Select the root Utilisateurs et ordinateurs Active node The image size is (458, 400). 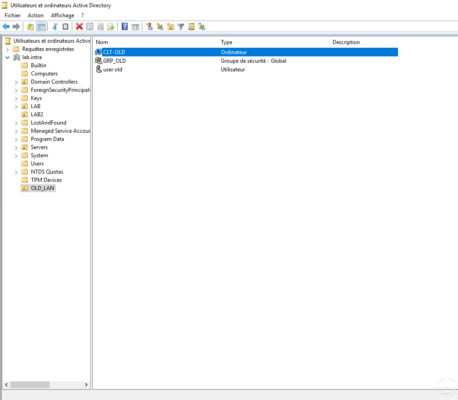coord(52,41)
